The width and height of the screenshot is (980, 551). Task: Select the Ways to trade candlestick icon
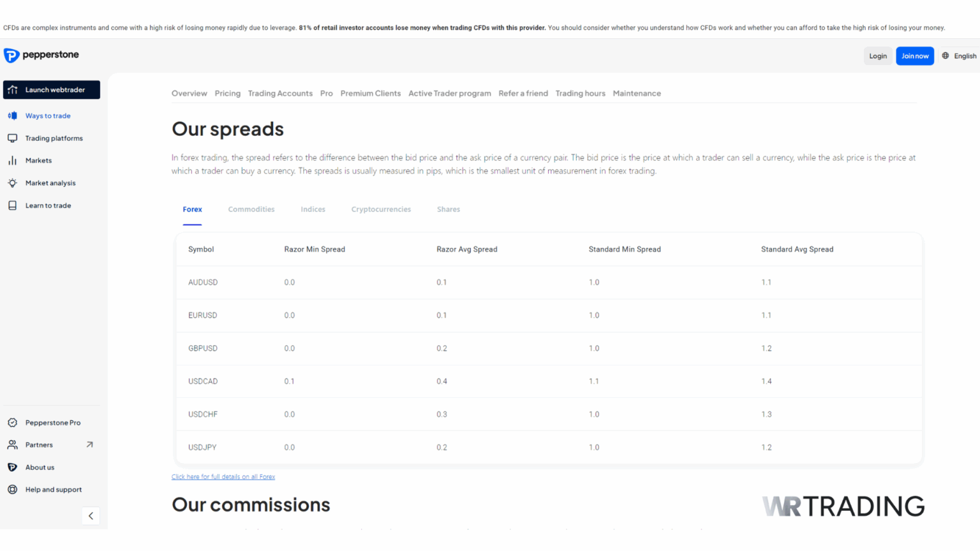tap(12, 115)
